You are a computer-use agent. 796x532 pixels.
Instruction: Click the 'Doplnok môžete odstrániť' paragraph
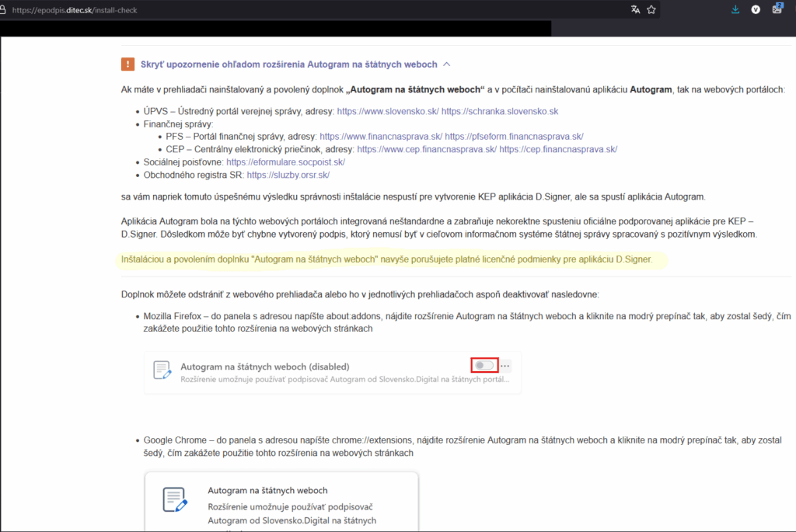click(360, 294)
